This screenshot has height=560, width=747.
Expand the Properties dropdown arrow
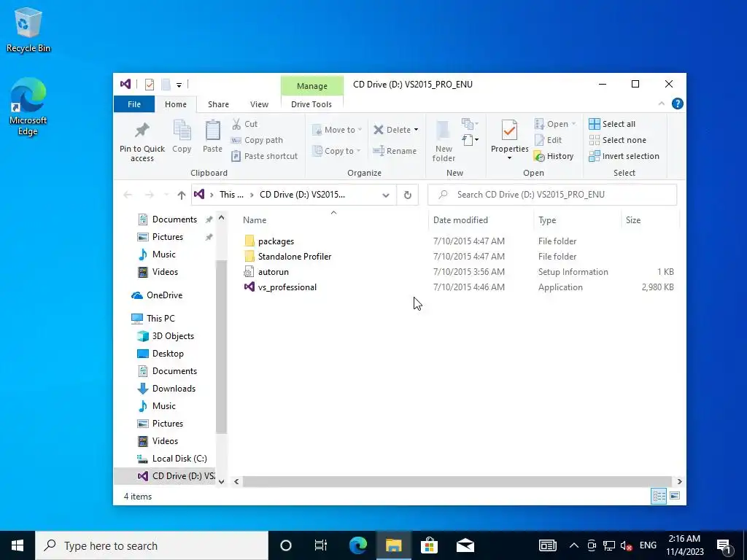pyautogui.click(x=509, y=157)
